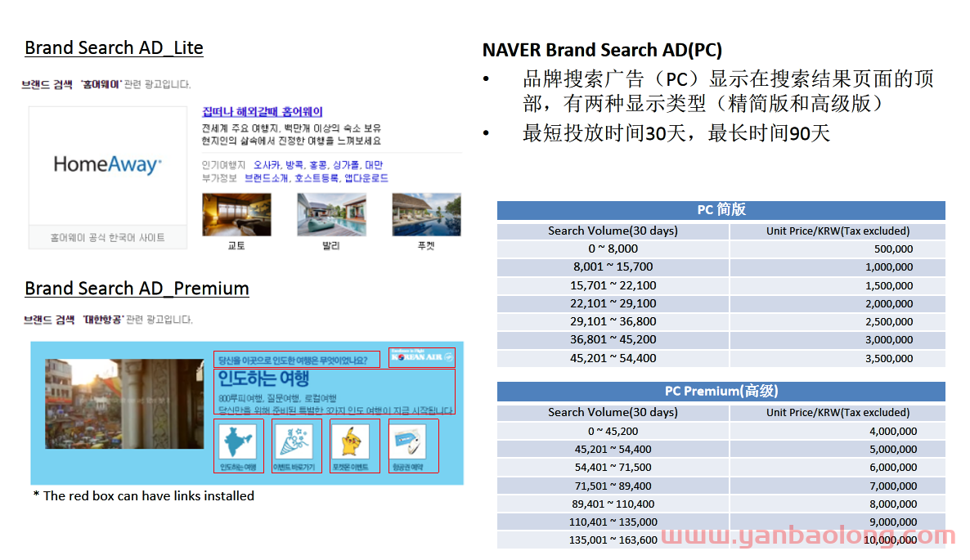Click the 포켓몬 이벤트 label
Viewport: 970px width, 560px height.
pyautogui.click(x=350, y=468)
